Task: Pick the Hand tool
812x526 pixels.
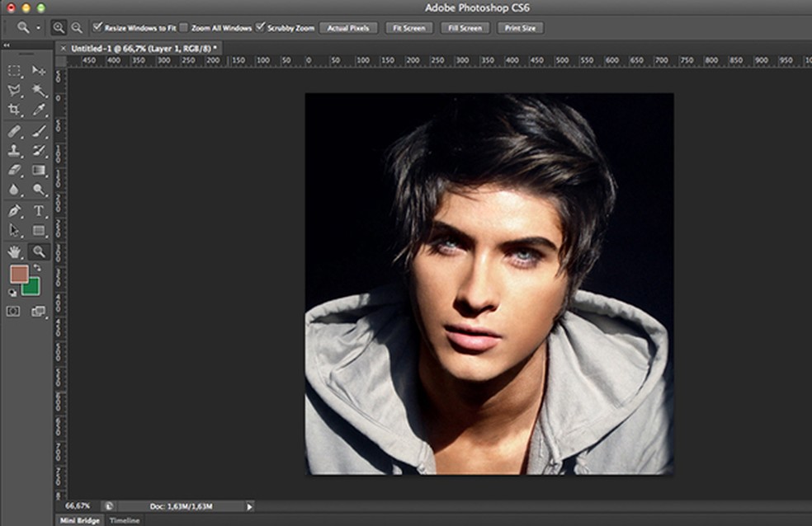Action: pyautogui.click(x=14, y=251)
